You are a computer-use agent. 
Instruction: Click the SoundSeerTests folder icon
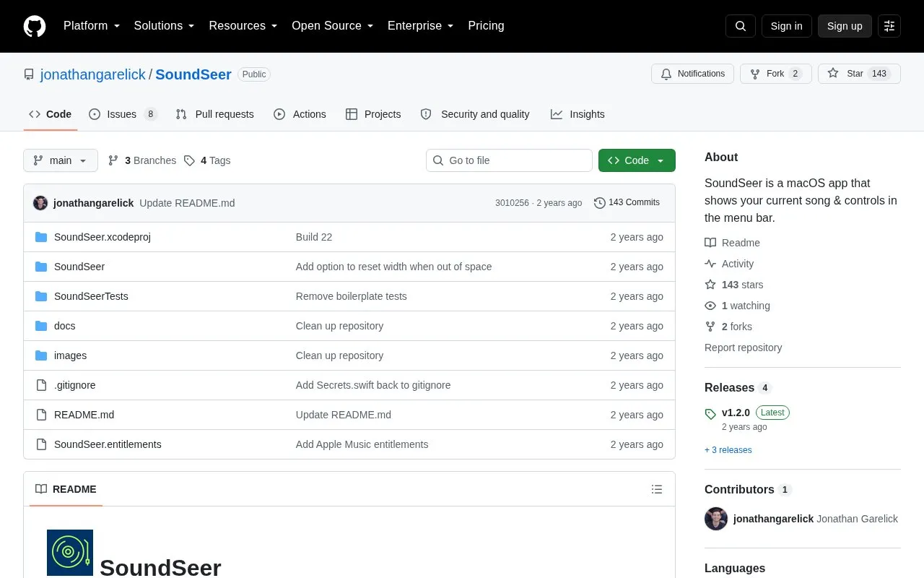coord(41,296)
